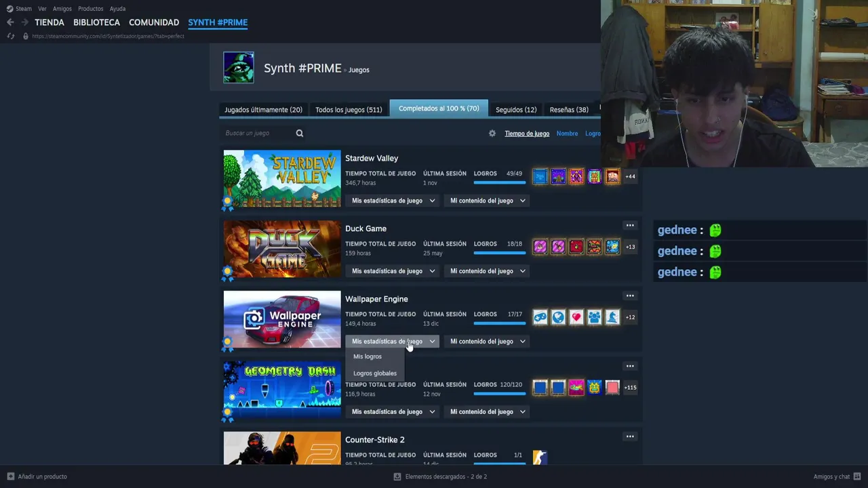Viewport: 868px width, 488px height.
Task: Click first Geometry Dash achievement icon
Action: (x=540, y=388)
